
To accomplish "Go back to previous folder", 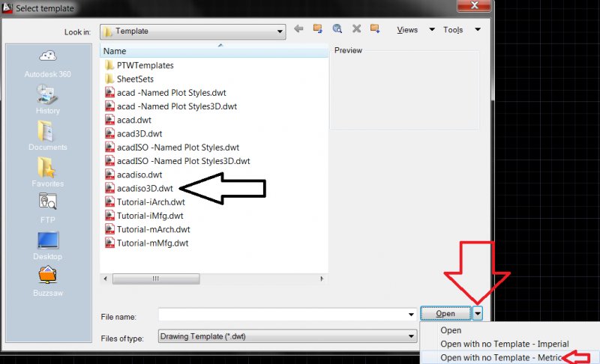I will tap(298, 29).
